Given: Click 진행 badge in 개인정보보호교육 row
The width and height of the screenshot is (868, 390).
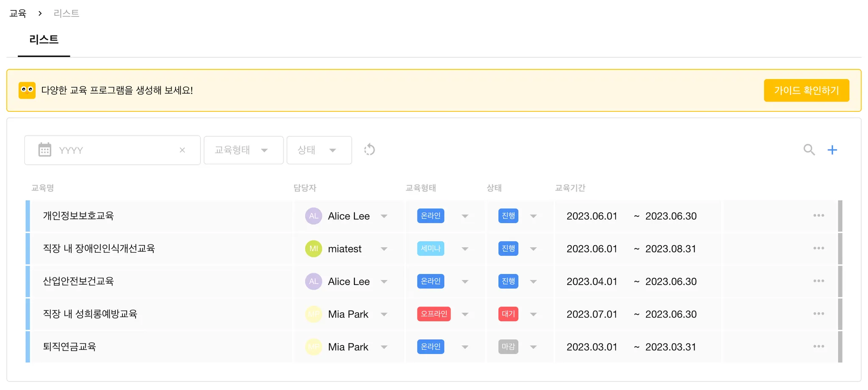Looking at the screenshot, I should pos(508,216).
